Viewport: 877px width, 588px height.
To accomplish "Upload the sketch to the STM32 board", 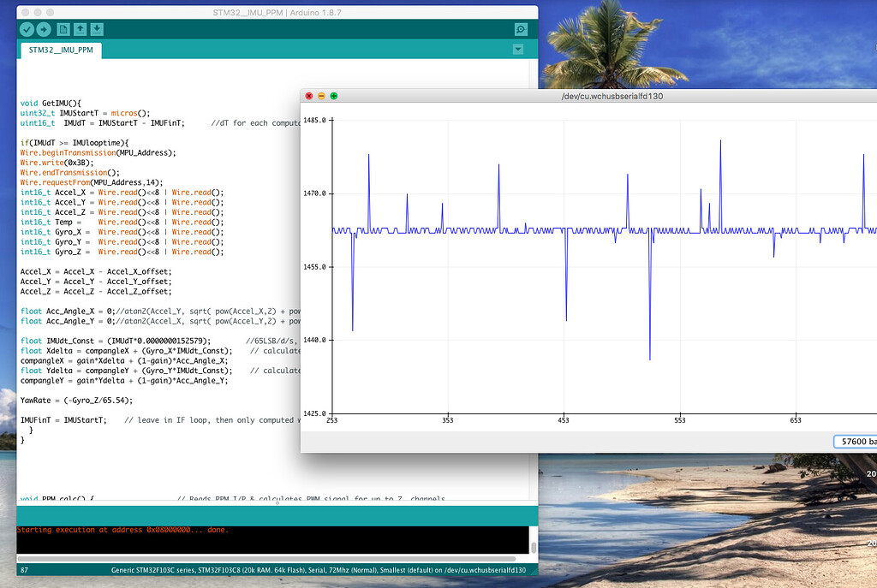I will click(44, 28).
